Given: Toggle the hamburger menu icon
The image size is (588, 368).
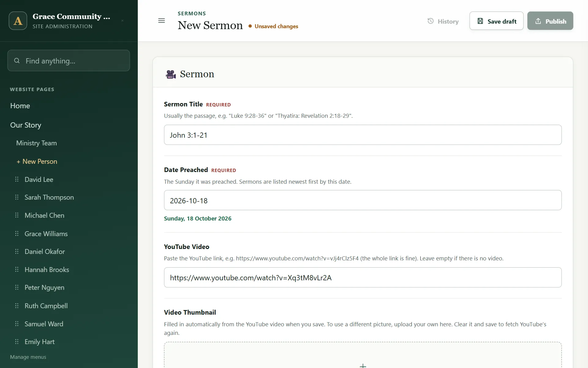Looking at the screenshot, I should [x=161, y=21].
